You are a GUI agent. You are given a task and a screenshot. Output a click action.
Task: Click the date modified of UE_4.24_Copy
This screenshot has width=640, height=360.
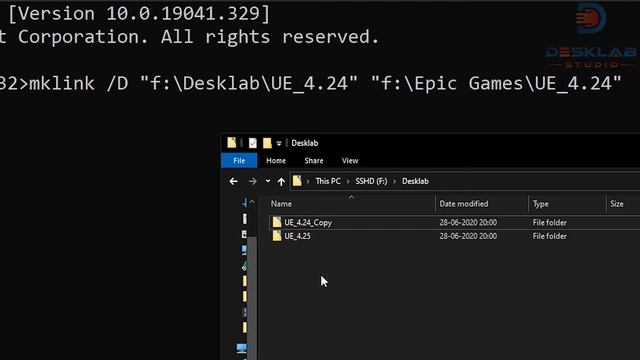468,222
